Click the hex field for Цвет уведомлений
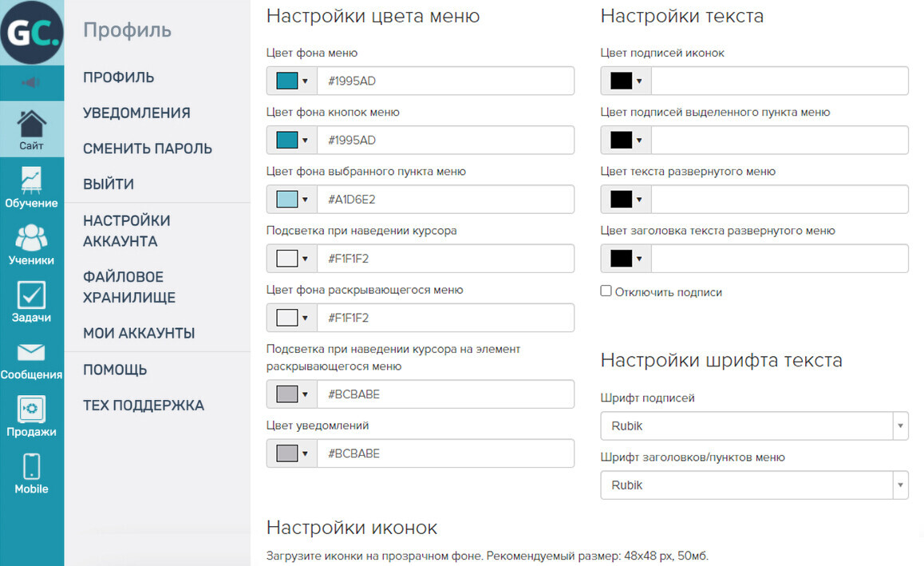Screen dimensions: 924x566 coord(445,453)
